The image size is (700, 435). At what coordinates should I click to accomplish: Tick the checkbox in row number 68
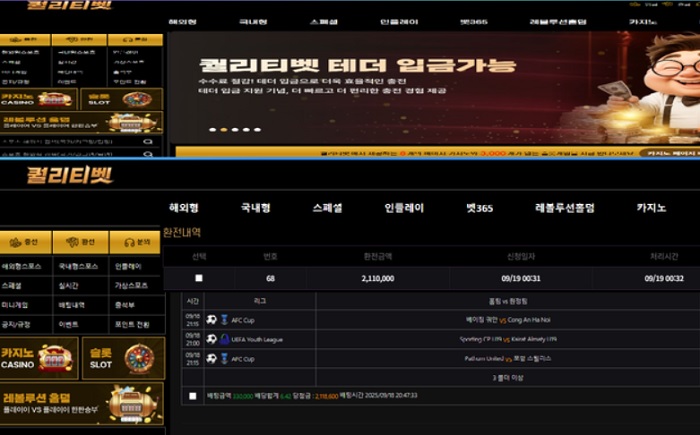click(199, 278)
